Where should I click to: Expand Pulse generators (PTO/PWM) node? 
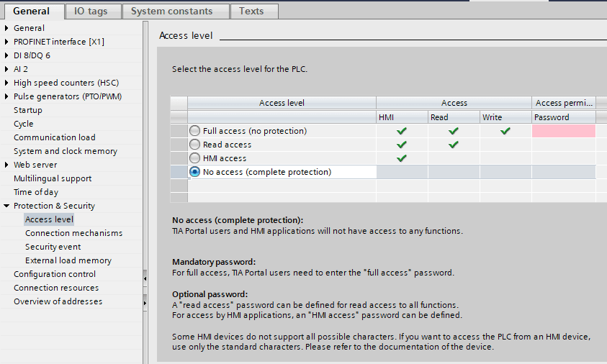pyautogui.click(x=7, y=96)
